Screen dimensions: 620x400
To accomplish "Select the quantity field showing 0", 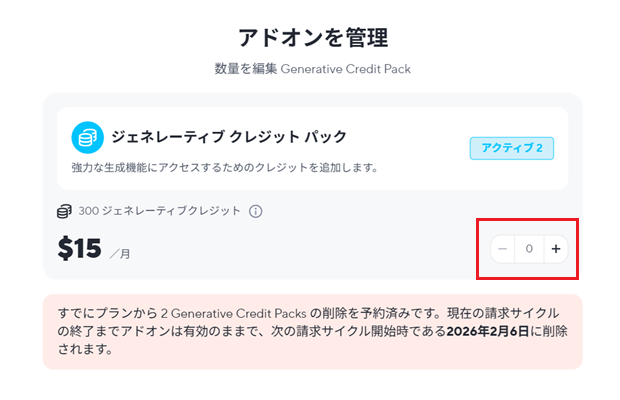I will [529, 248].
